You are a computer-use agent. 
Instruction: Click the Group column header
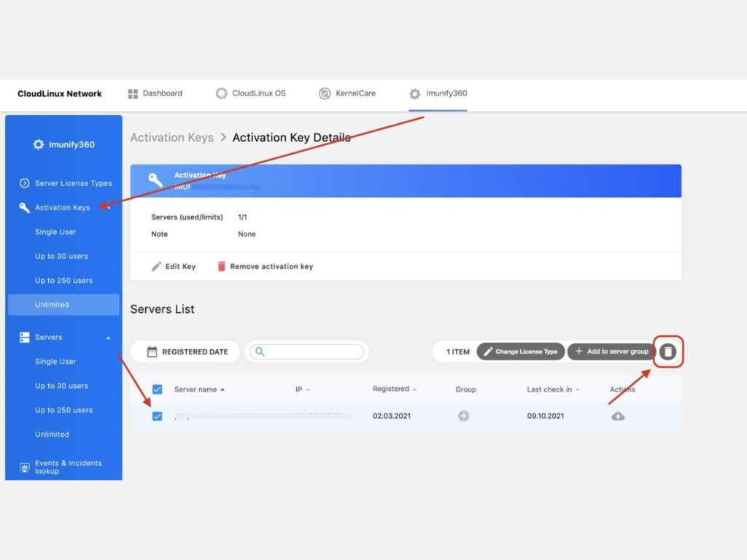pyautogui.click(x=465, y=389)
